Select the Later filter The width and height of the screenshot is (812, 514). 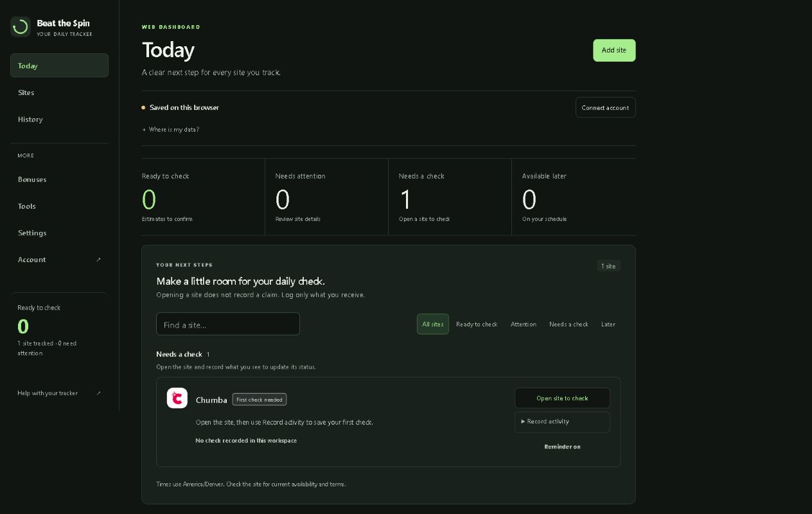pos(608,324)
